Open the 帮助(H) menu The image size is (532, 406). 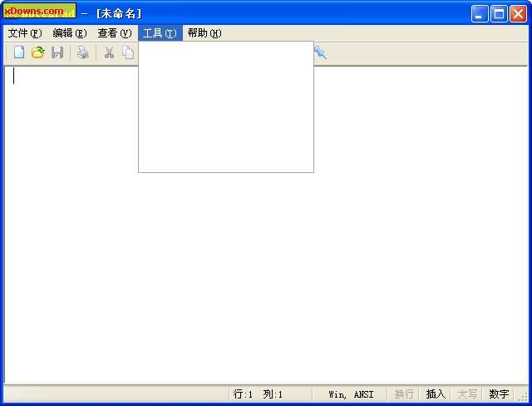click(x=204, y=33)
